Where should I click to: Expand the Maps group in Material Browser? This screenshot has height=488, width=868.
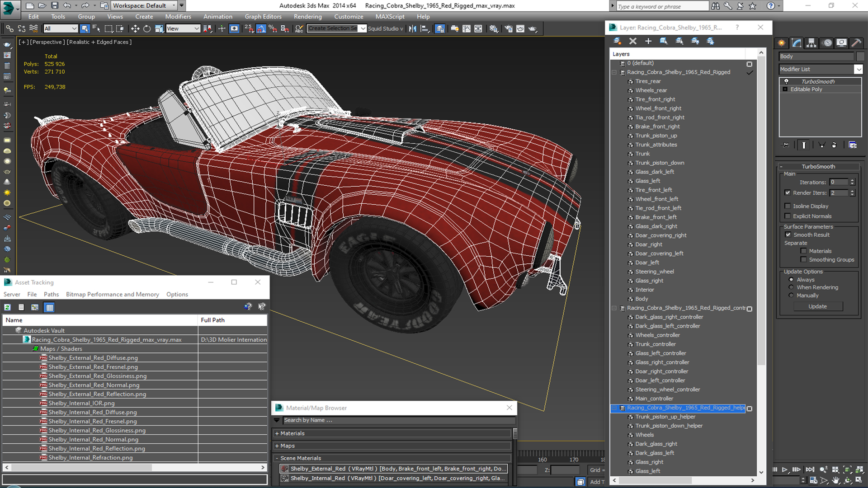point(277,446)
